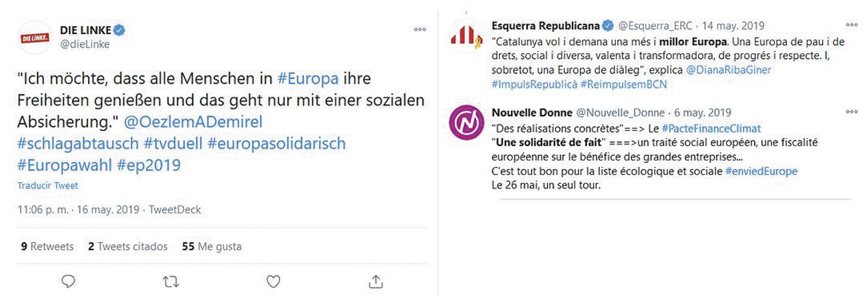The image size is (868, 297).
Task: Open more options on DIE LINKE tweet
Action: [420, 30]
